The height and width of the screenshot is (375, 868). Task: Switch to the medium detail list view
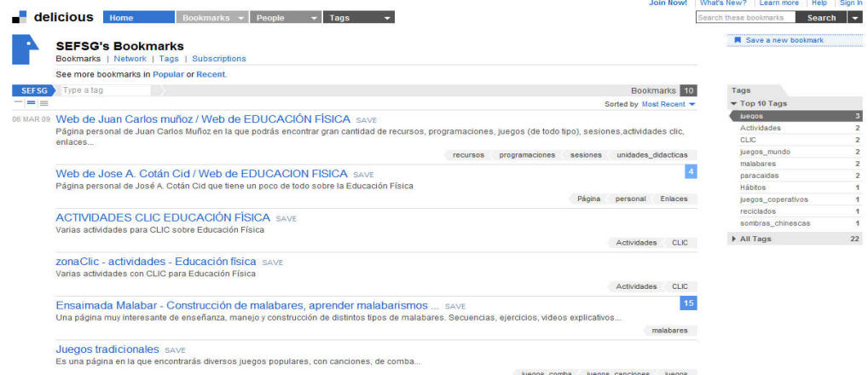[31, 103]
